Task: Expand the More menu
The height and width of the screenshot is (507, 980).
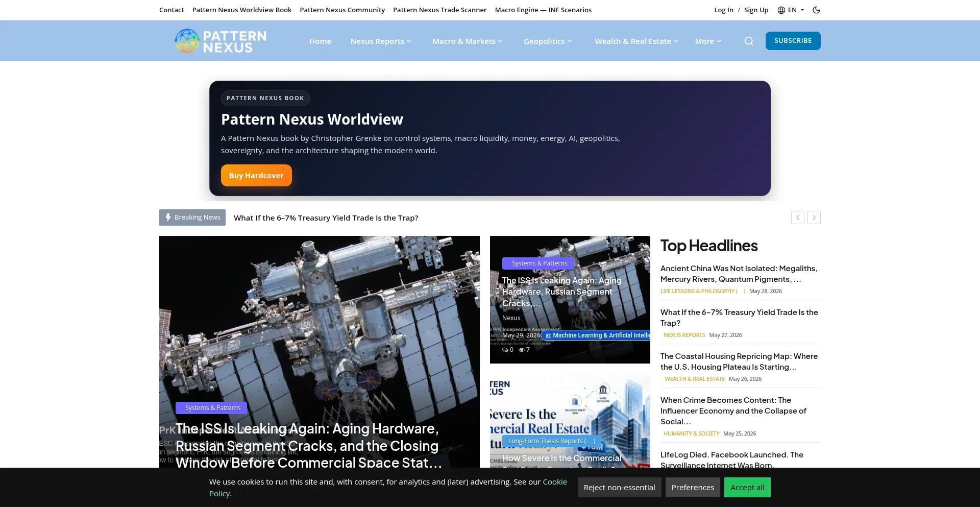Action: pos(708,41)
